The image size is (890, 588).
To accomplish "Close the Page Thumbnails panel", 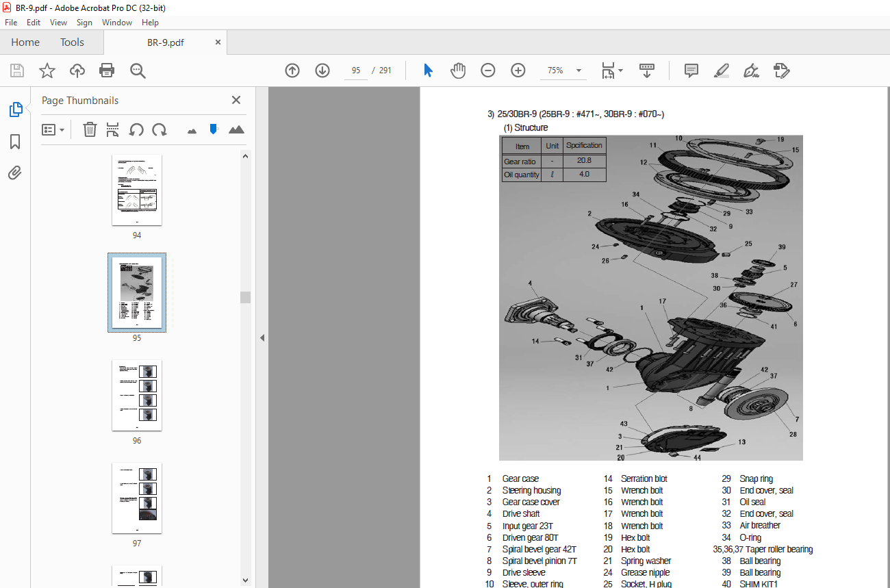I will tap(236, 100).
